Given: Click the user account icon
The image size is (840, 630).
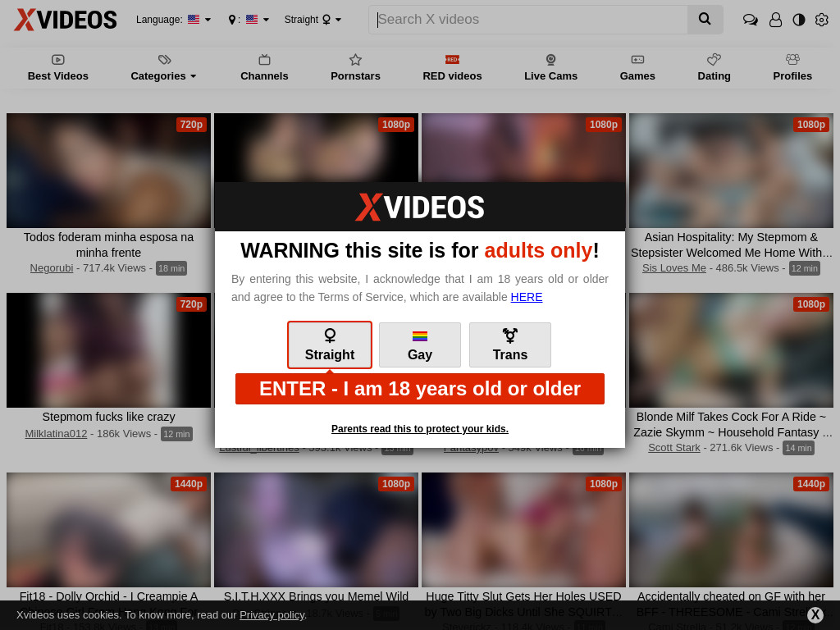Looking at the screenshot, I should (x=775, y=20).
